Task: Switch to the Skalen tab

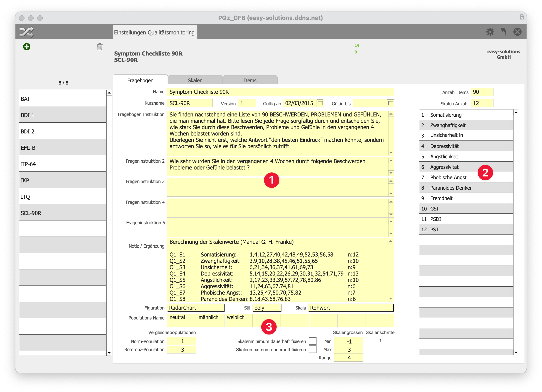Action: [x=195, y=80]
